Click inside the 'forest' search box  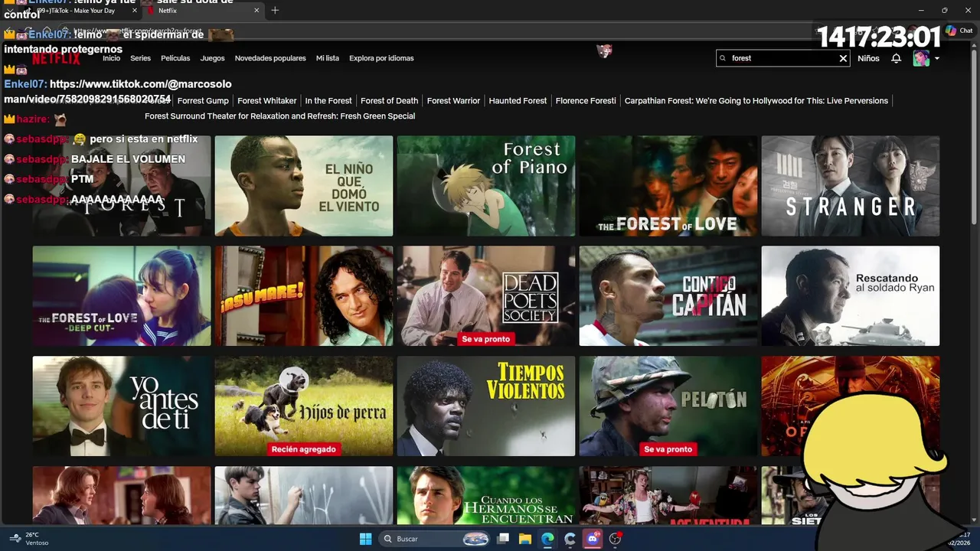[x=782, y=58]
